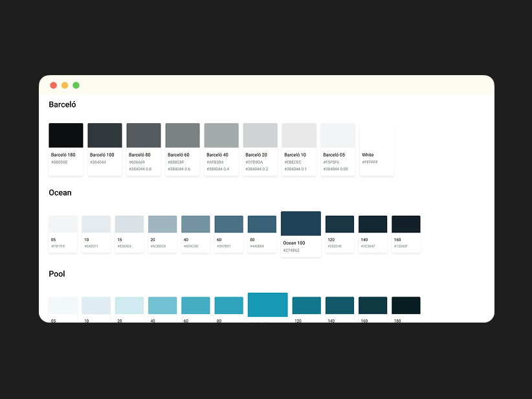Screen dimensions: 532x399
Task: Click the Ocean 40 color block
Action: tap(195, 224)
